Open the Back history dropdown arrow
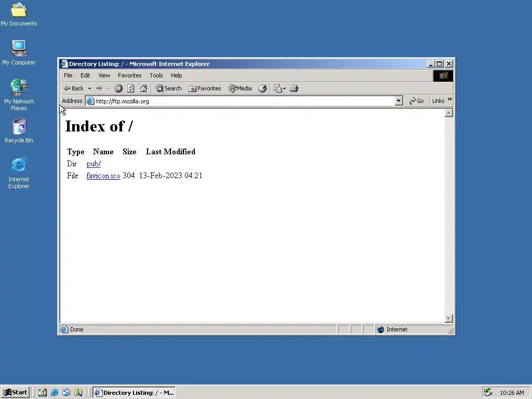Screen dimensions: 532x399 click(89, 88)
